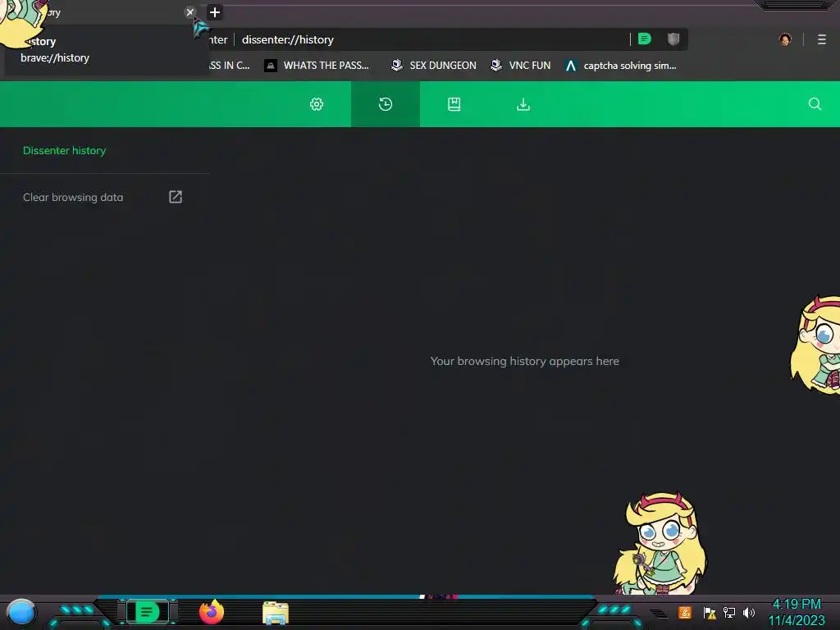
Task: Open Firefox from the taskbar
Action: point(212,612)
